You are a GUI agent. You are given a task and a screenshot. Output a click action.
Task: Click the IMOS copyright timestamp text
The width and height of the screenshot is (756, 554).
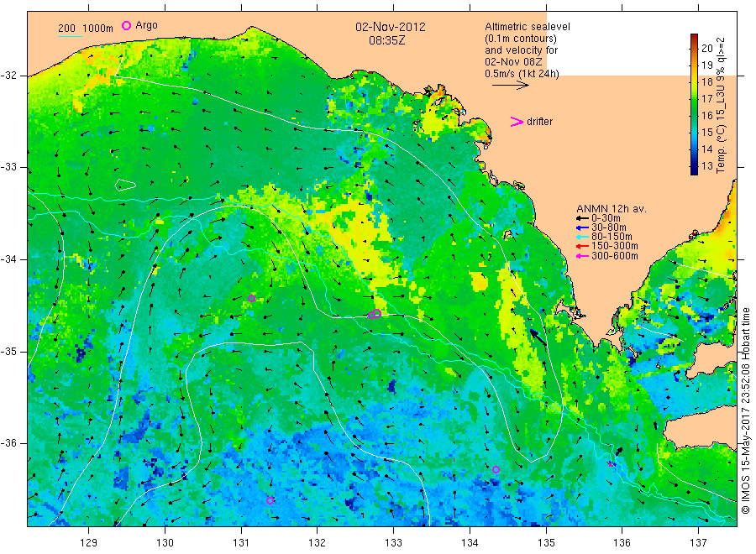click(x=746, y=411)
